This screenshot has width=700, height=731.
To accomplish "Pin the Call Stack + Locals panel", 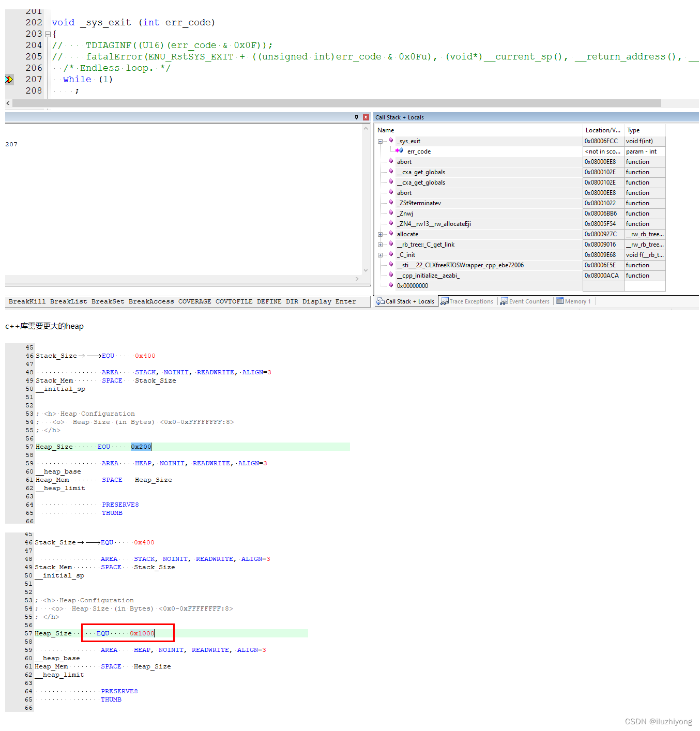I will point(356,117).
